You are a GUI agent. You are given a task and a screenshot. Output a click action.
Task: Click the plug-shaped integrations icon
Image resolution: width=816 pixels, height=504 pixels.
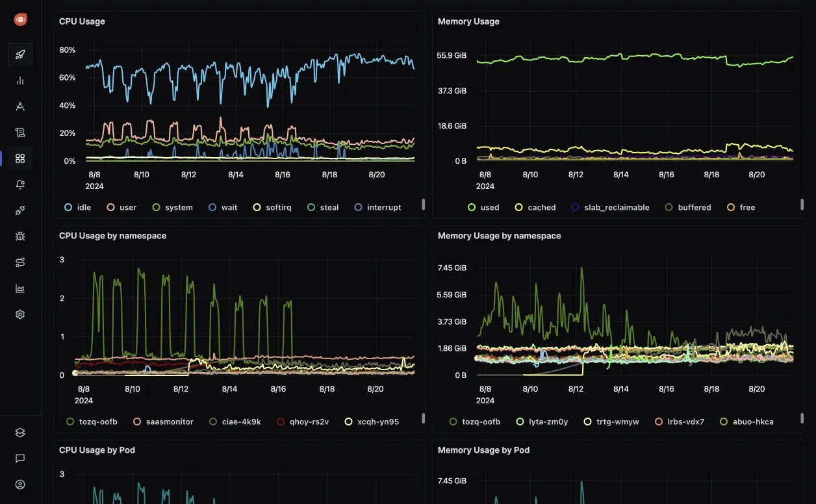click(x=19, y=210)
